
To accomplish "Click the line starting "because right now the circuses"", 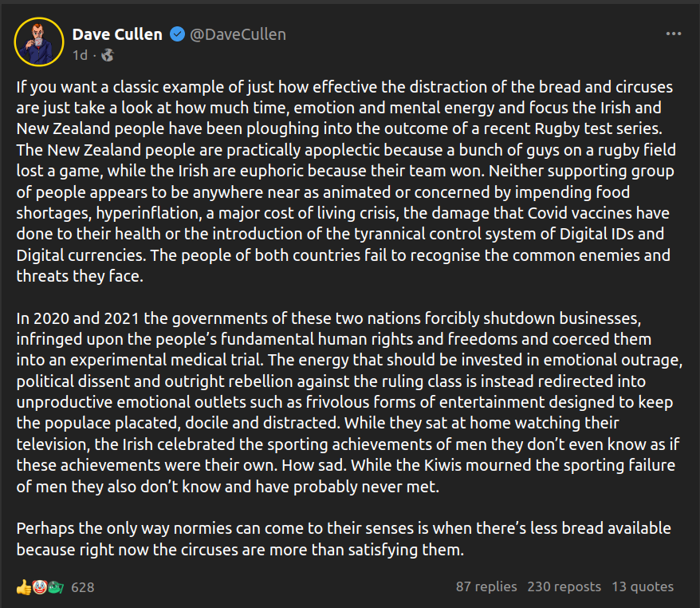I will (x=239, y=549).
